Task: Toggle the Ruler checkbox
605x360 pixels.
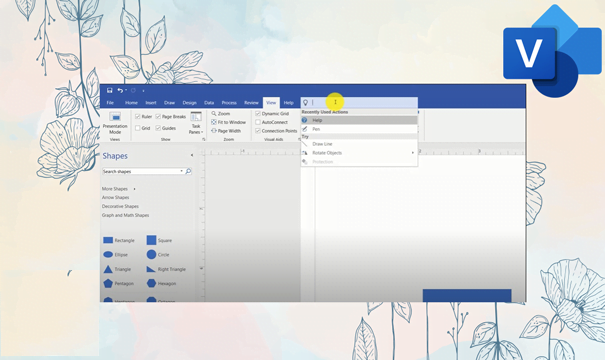Action: 138,116
